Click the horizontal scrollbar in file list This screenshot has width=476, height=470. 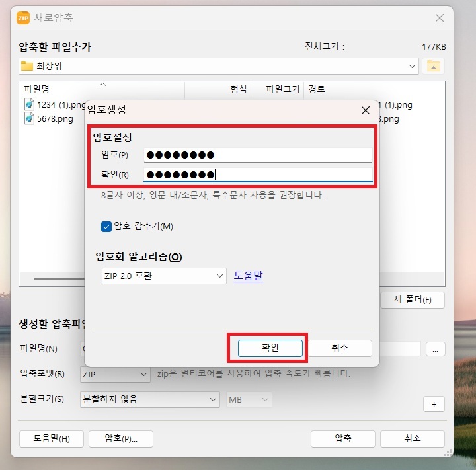pyautogui.click(x=59, y=278)
